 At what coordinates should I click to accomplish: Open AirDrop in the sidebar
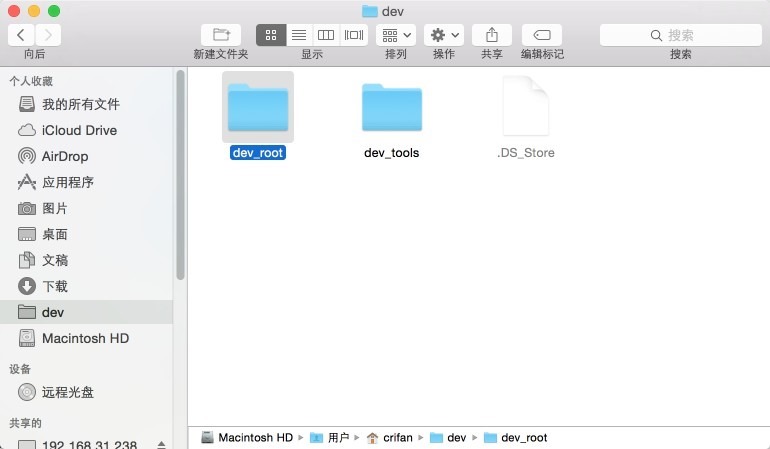point(86,156)
